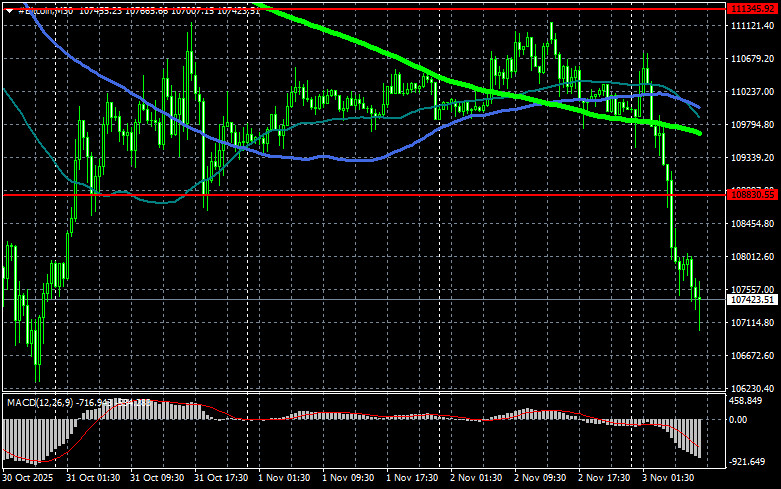
Task: Click MACD scale value 458.849
Action: pos(745,401)
